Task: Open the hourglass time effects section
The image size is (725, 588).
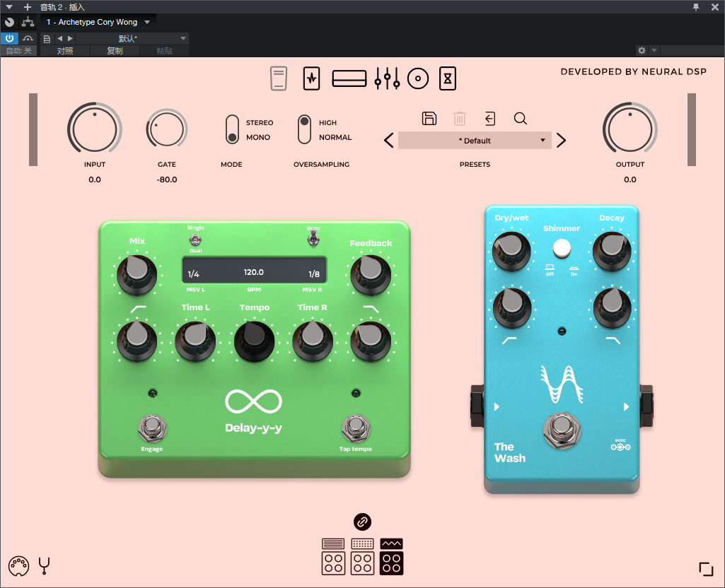Action: point(448,78)
